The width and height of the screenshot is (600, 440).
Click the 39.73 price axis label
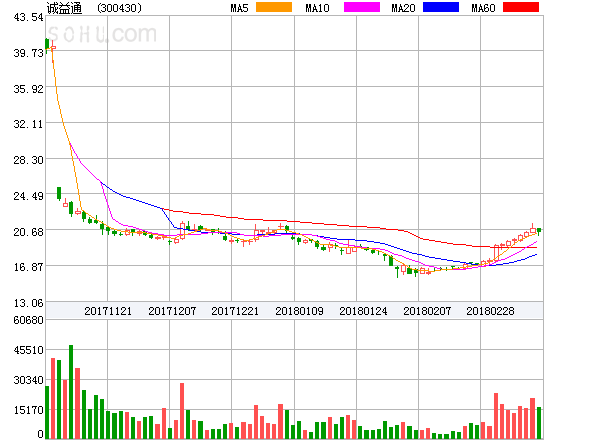click(28, 53)
